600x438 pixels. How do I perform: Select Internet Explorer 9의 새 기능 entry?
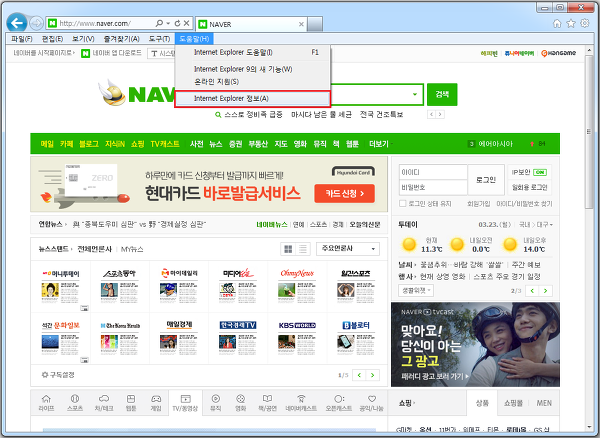point(253,69)
